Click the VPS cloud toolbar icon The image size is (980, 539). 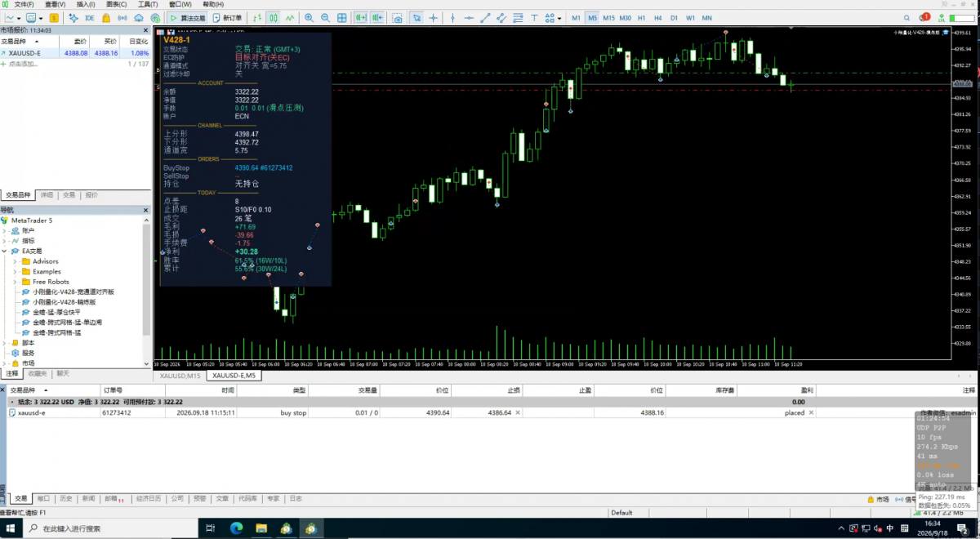(x=139, y=17)
